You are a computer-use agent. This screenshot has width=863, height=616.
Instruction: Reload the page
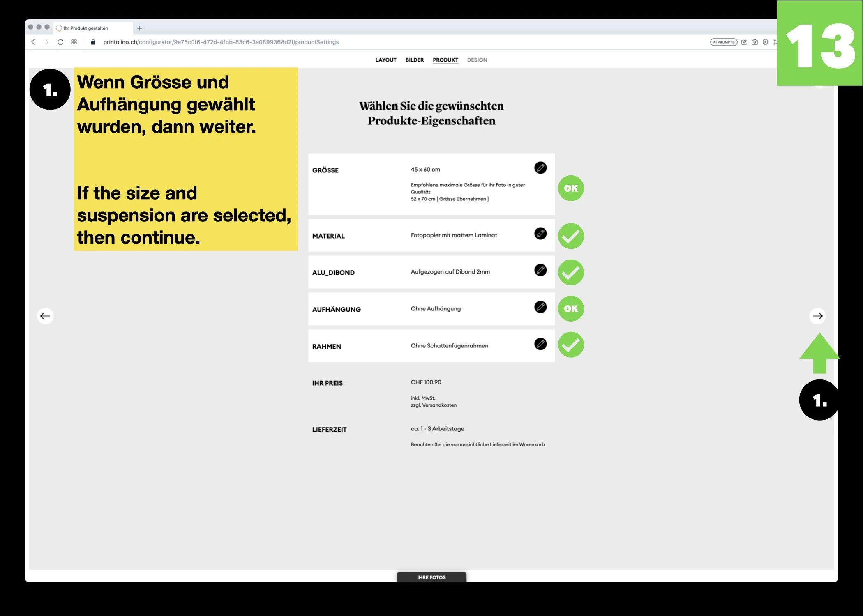[60, 42]
